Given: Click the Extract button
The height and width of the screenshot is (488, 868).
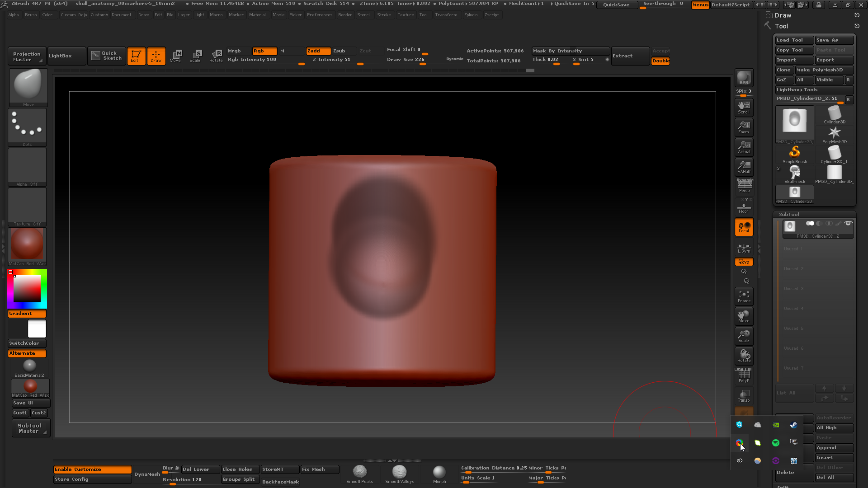Looking at the screenshot, I should [631, 56].
